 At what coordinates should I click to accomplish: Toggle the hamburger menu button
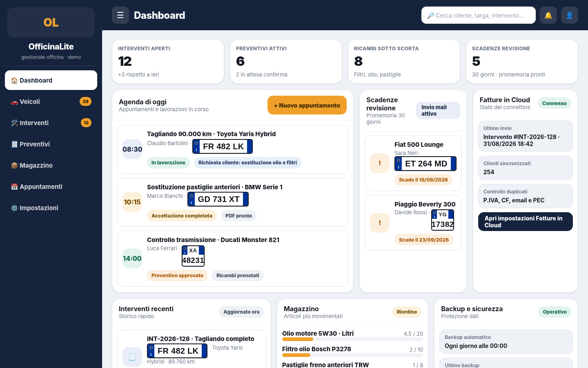coord(120,15)
